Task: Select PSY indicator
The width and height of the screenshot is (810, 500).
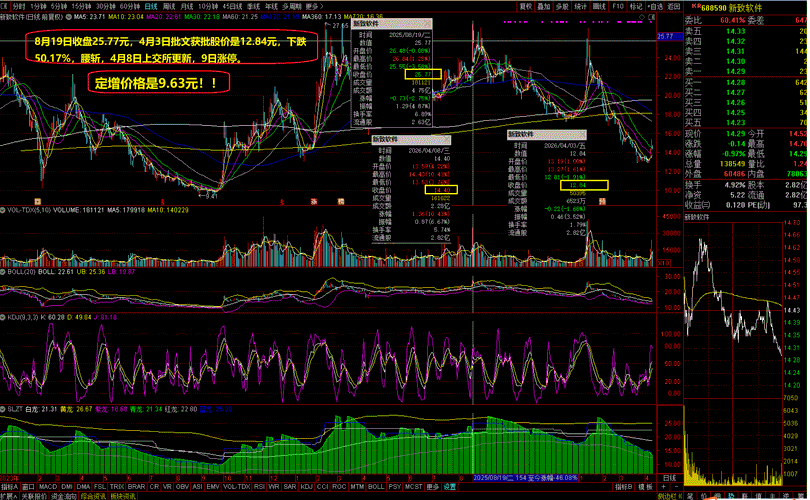Action: click(395, 487)
